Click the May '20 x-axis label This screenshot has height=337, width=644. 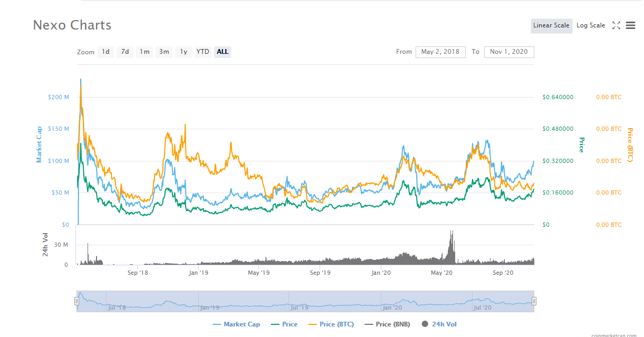point(442,273)
